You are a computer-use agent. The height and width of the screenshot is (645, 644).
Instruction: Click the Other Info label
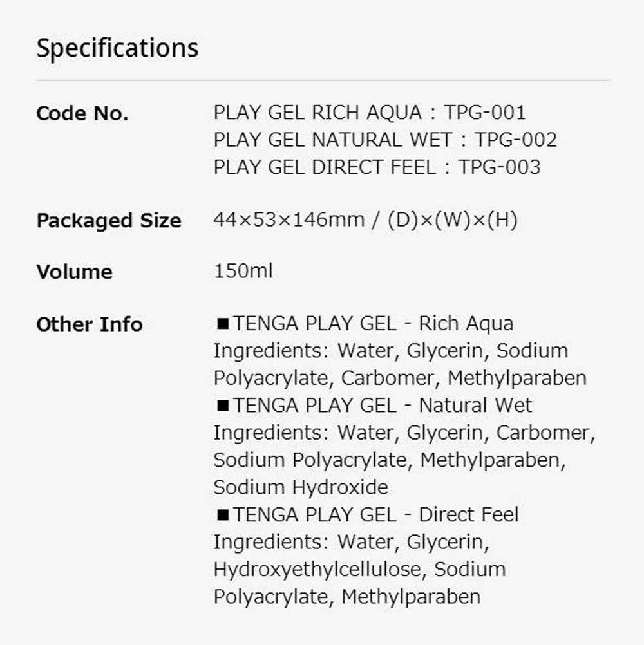89,324
